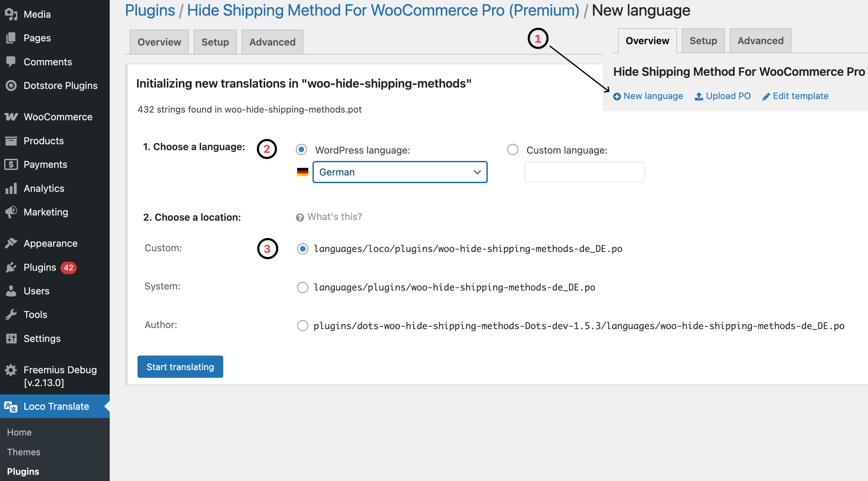Open the Marketing megaphone icon
Viewport: 868px width, 481px height.
[x=11, y=212]
